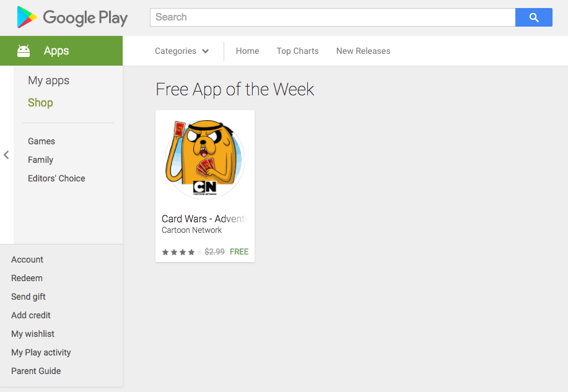Open the Card Wars app icon
This screenshot has height=392, width=568.
coord(204,157)
